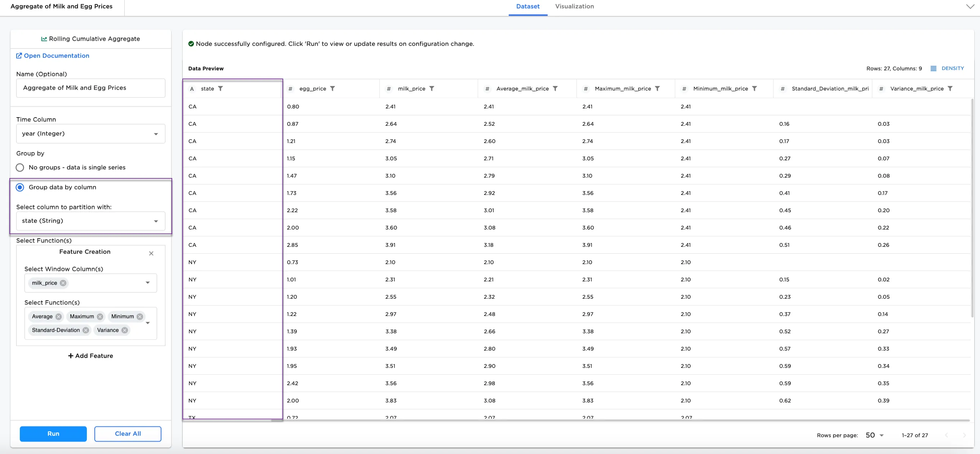Open the Time Column dropdown
The width and height of the screenshot is (980, 454).
[90, 134]
